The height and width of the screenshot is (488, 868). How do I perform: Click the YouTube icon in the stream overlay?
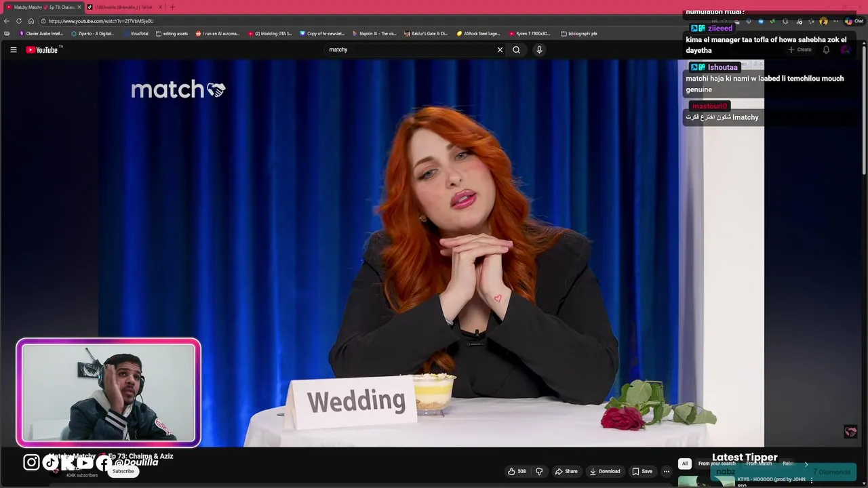coord(84,462)
